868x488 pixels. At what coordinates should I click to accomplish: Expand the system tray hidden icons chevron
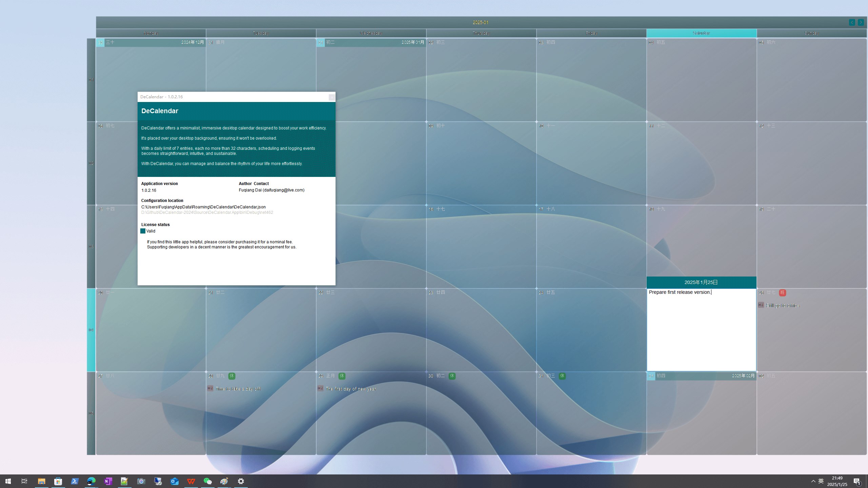(x=813, y=481)
